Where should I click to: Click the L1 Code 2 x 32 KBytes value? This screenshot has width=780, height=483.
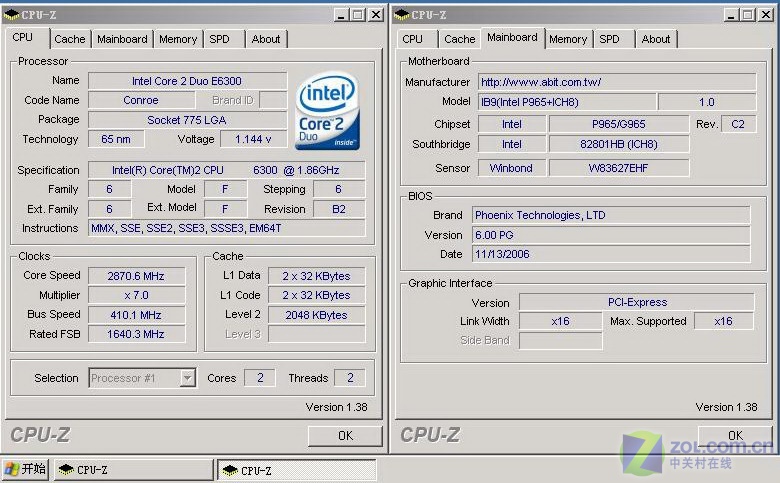point(316,295)
